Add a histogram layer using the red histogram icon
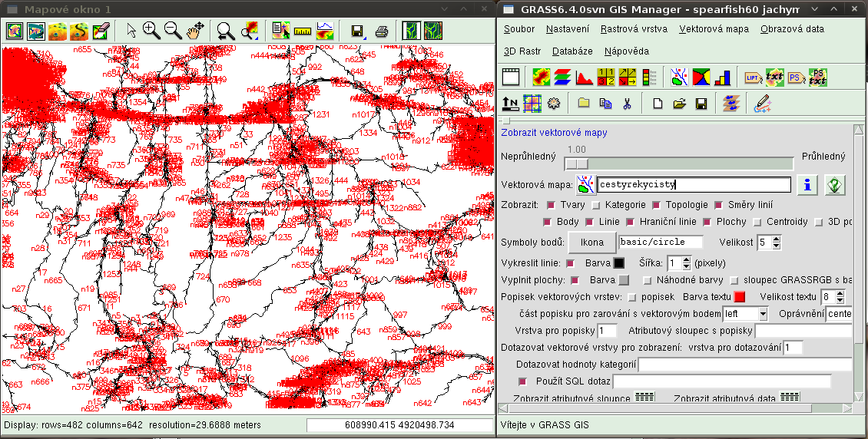Viewport: 868px width, 439px height. point(584,77)
